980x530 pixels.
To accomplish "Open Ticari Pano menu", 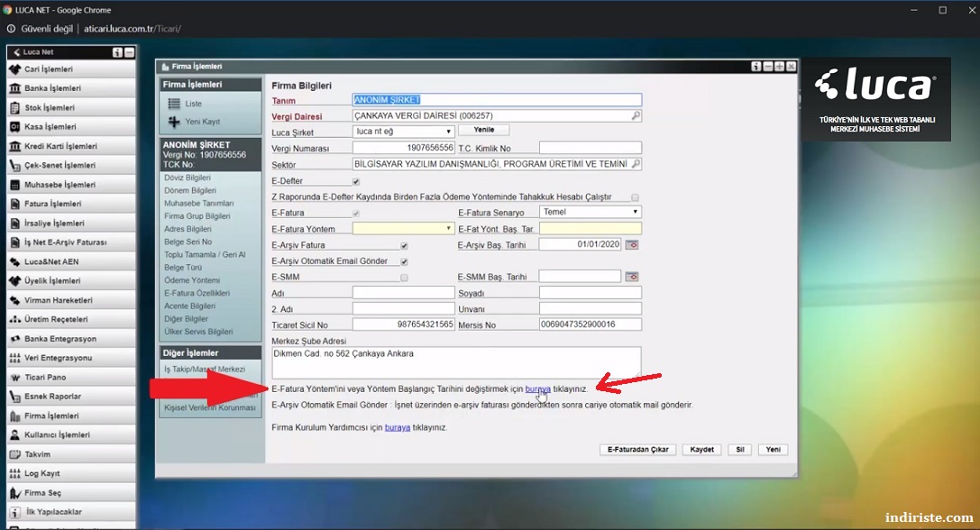I will tap(71, 377).
